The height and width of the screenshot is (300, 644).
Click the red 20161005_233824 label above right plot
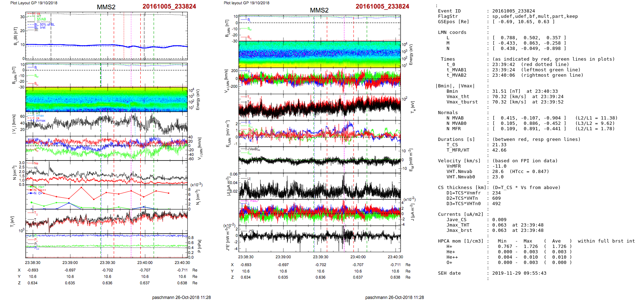[382, 6]
